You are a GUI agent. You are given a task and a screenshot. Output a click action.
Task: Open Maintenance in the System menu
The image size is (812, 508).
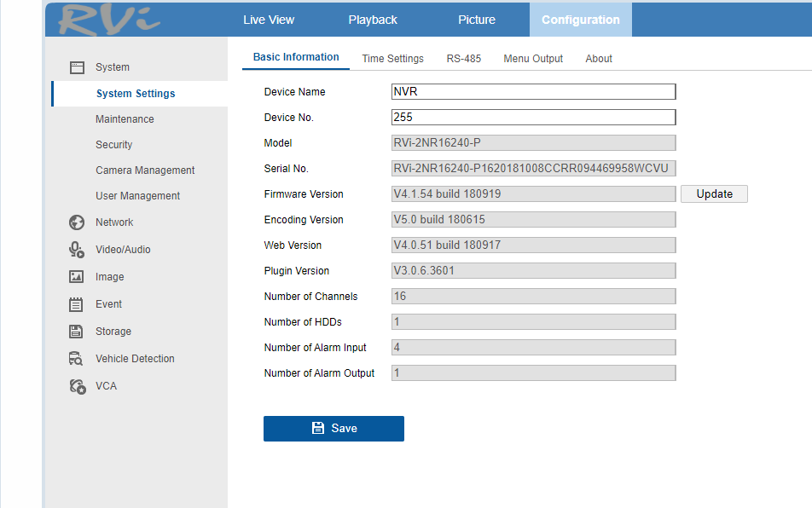(x=125, y=119)
